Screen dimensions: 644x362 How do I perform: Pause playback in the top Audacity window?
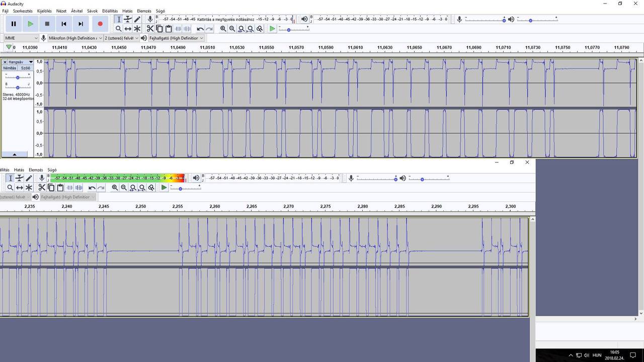pyautogui.click(x=14, y=24)
